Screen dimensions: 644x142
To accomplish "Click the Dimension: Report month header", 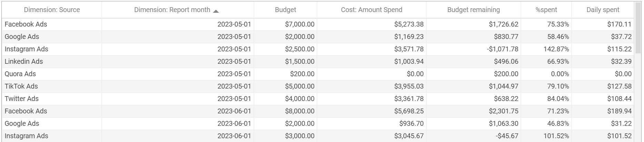I will tap(172, 10).
